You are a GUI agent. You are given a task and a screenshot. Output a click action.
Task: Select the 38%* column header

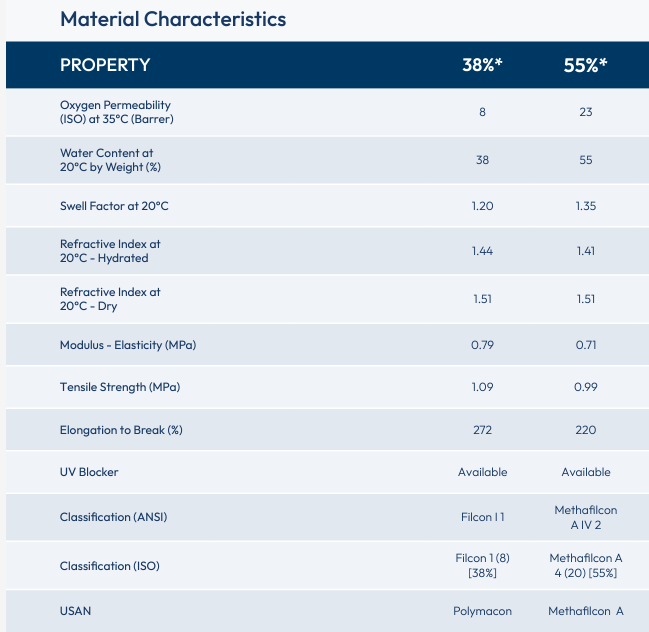(x=482, y=65)
